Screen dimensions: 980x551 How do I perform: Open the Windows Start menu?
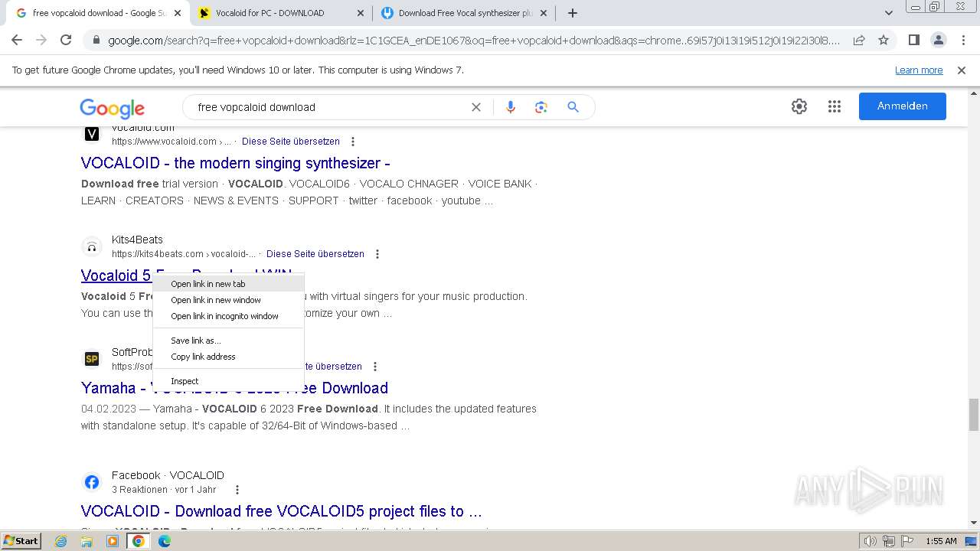point(21,541)
